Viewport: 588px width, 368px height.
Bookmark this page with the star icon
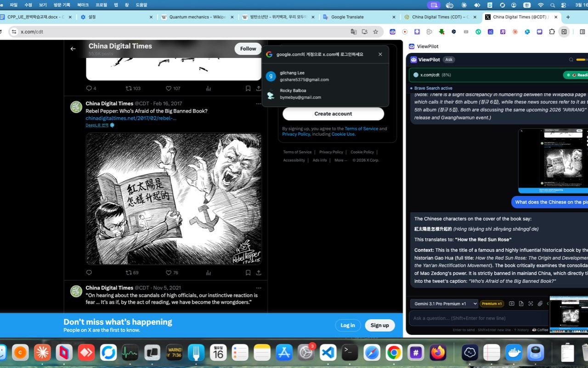[x=375, y=32]
